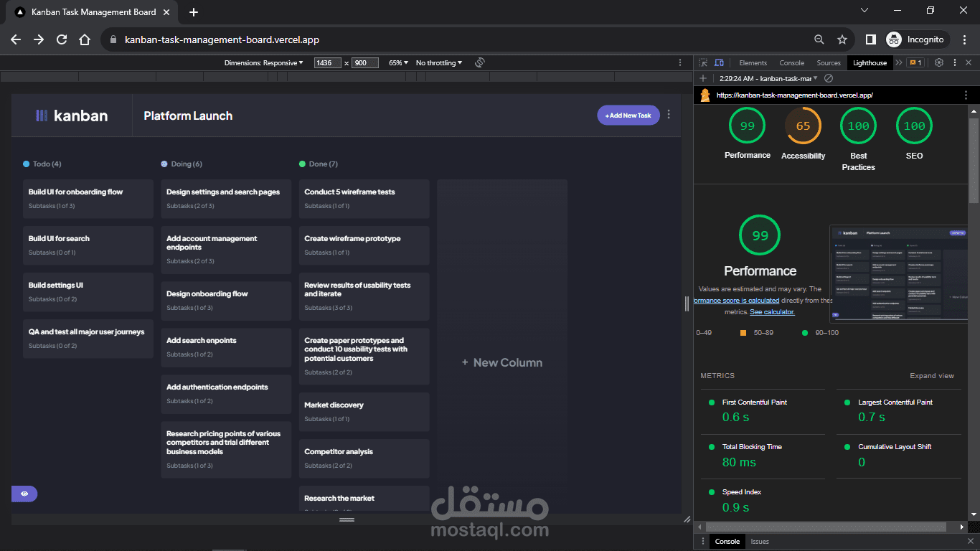
Task: Open drawer three-dot menu at bottom
Action: 702,542
